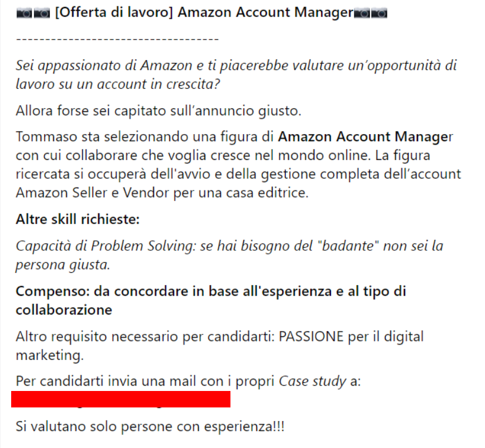Click the last camera emoji ending the title
Image resolution: width=485 pixels, height=448 pixels.
tap(379, 14)
